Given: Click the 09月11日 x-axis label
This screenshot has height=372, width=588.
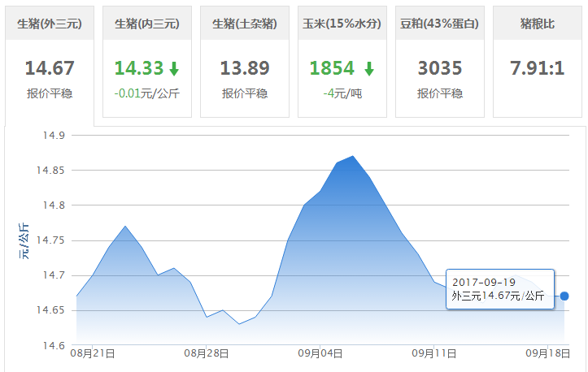Looking at the screenshot, I should [434, 354].
